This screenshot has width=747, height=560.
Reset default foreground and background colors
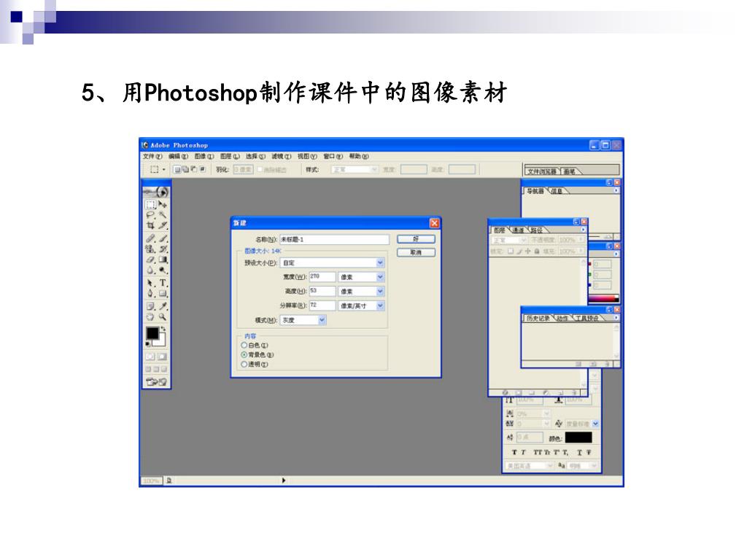point(148,344)
